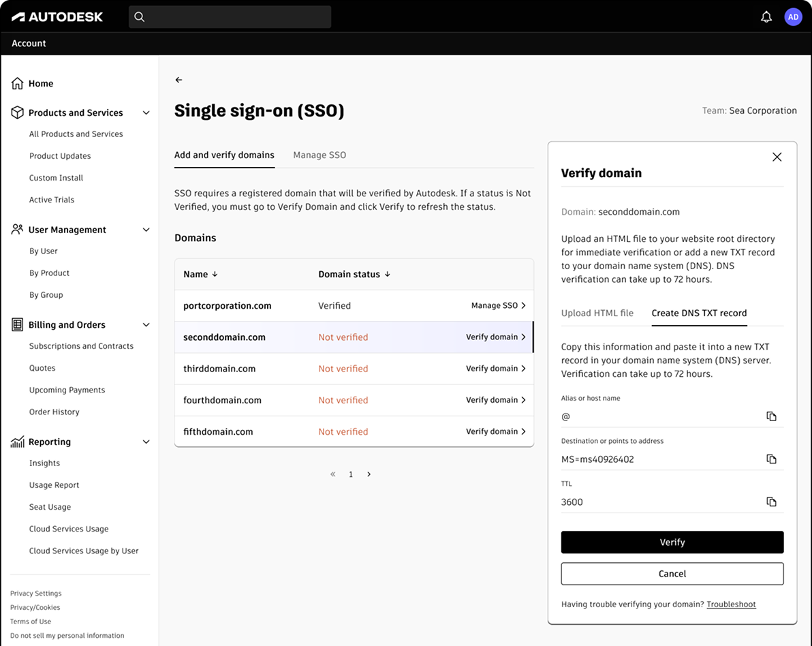Go to next page chevron

[x=369, y=474]
